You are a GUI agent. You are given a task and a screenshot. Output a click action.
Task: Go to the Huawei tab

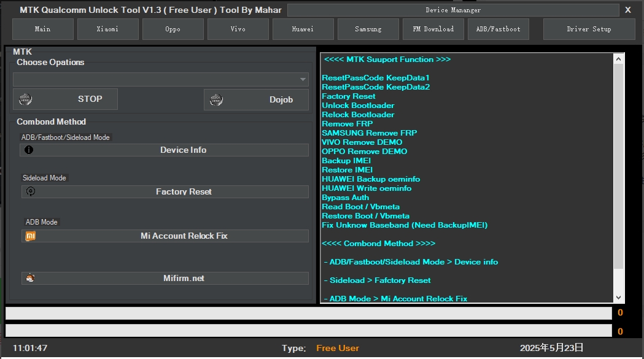point(303,29)
